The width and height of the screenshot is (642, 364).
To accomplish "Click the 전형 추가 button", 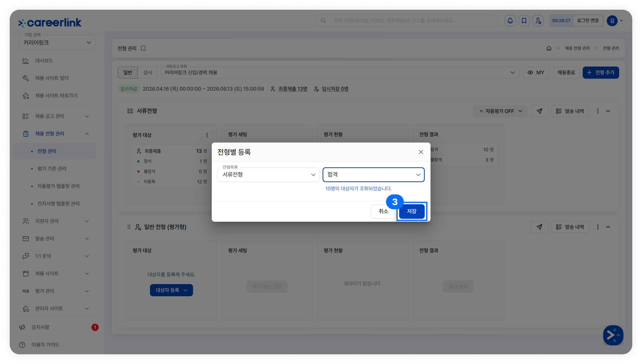I will tap(601, 73).
